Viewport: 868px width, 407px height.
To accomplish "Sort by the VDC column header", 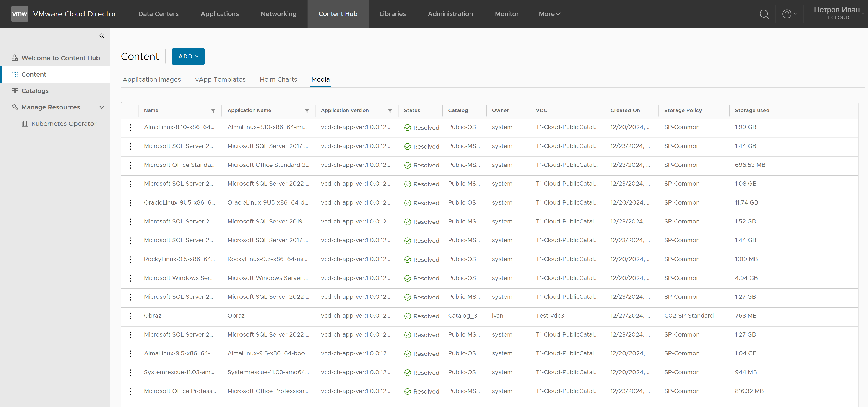I will click(x=541, y=111).
